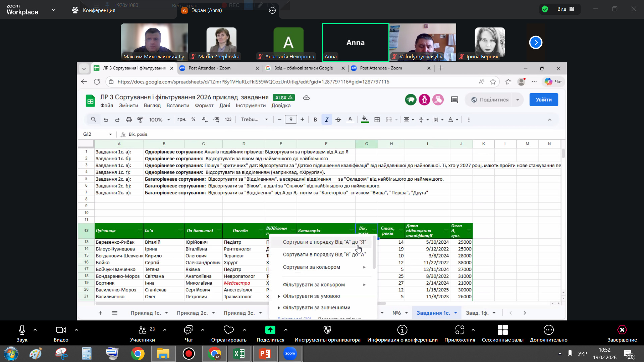Click the strikethrough formatting icon
This screenshot has width=644, height=362.
point(338,120)
